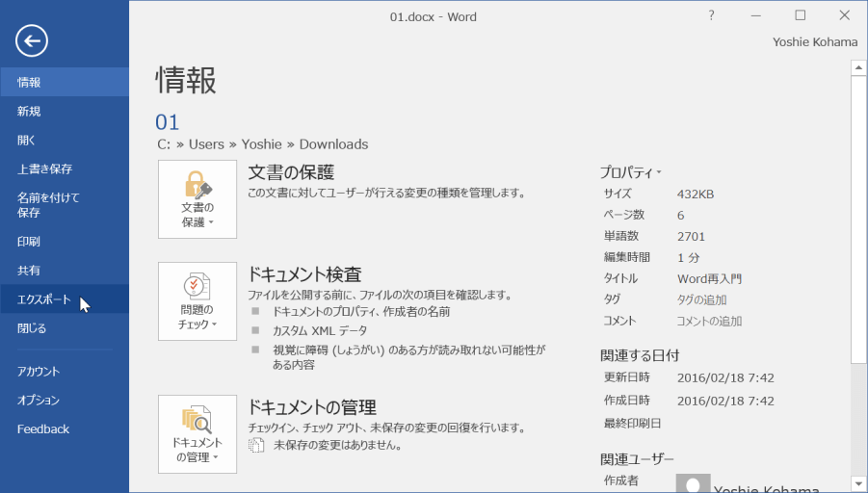Open 共有 in the sidebar

pyautogui.click(x=65, y=270)
